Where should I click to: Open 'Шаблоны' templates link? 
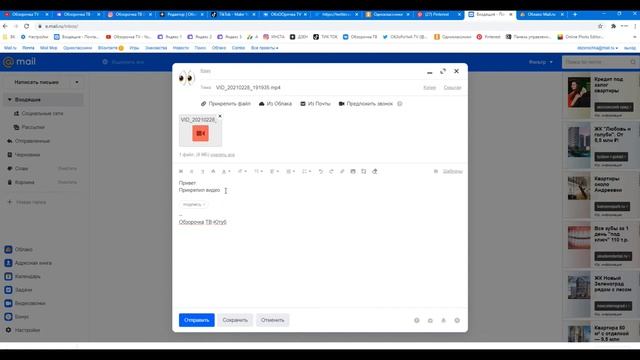[453, 171]
